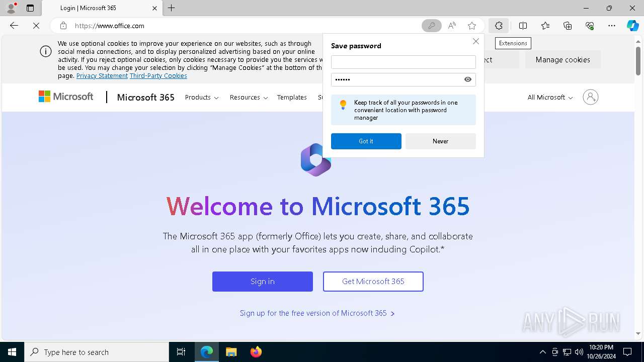Stop loading the page

point(36,26)
